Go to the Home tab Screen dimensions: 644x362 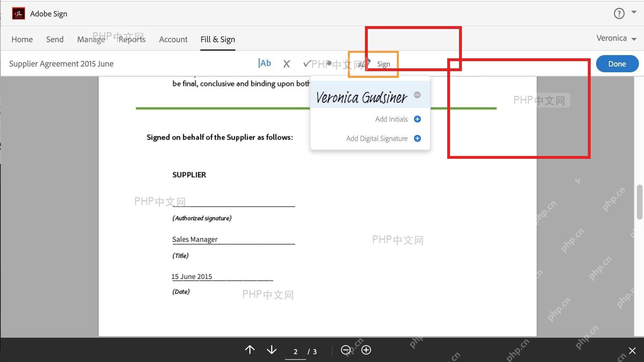pos(22,39)
